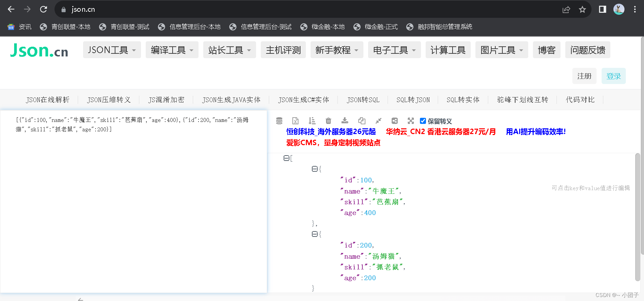Screen dimensions: 644x301
Task: Click the share page icon in address bar
Action: (x=566, y=9)
